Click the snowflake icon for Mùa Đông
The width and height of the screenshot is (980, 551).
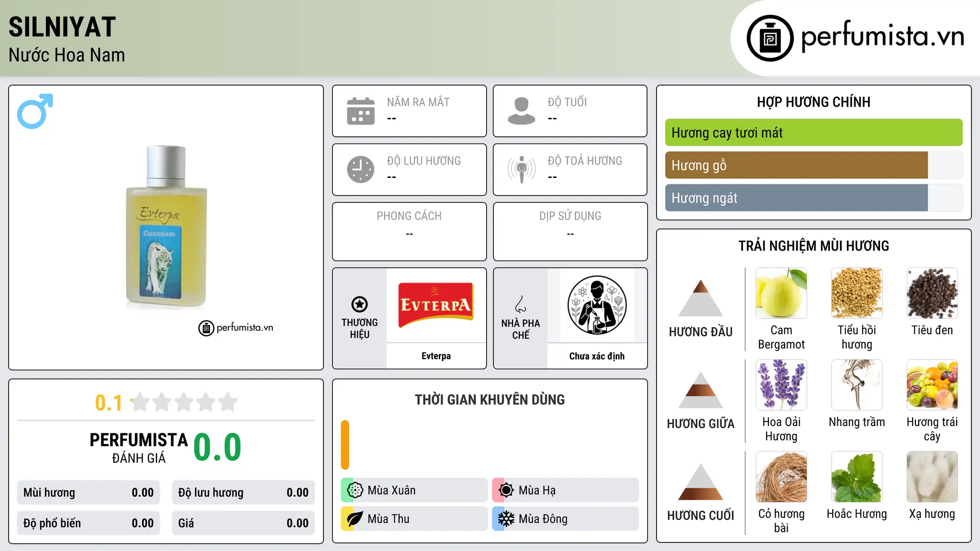click(x=506, y=519)
